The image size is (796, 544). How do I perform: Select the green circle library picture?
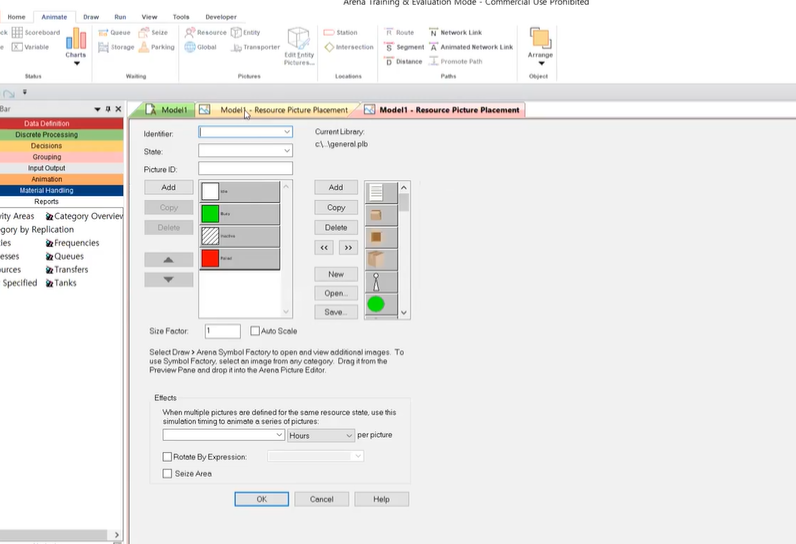[381, 304]
